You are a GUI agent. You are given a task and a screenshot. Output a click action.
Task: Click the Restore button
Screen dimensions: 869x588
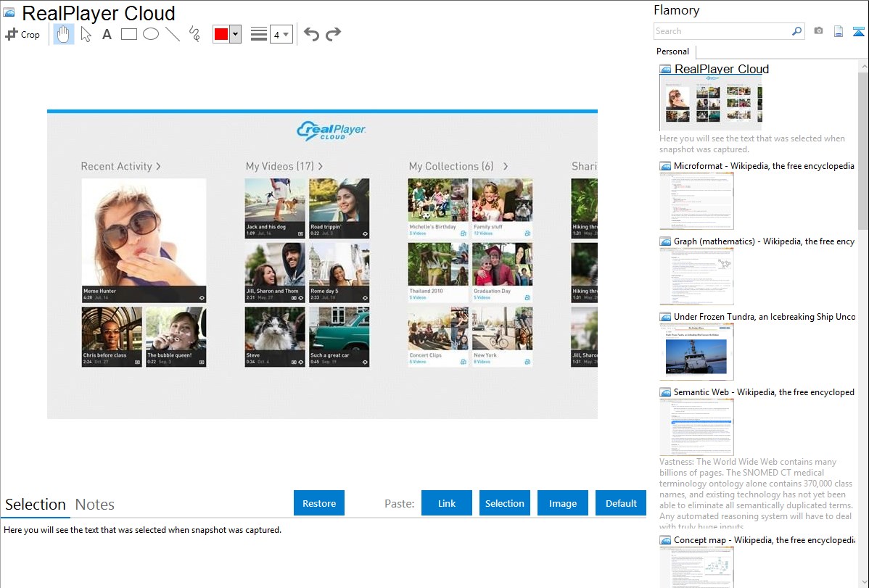319,502
